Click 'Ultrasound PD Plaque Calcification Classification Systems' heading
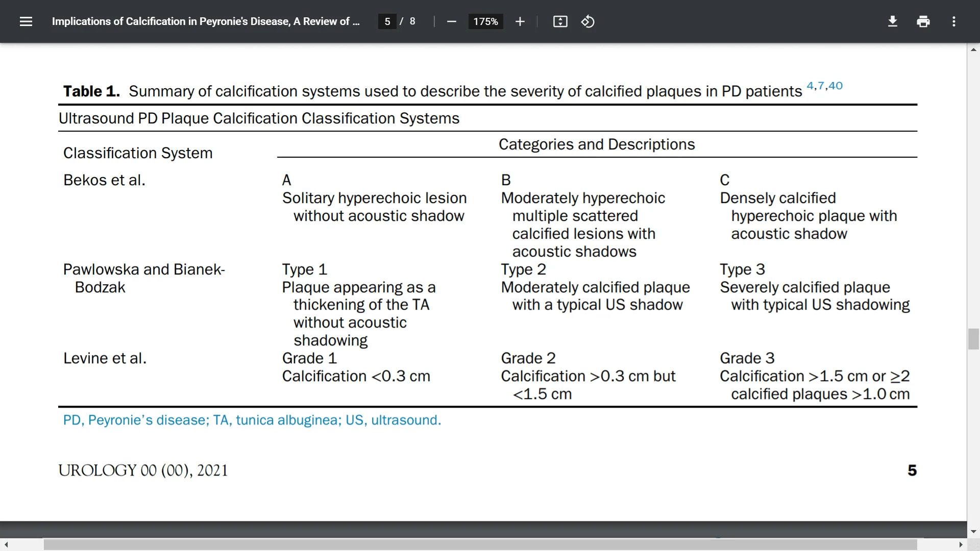This screenshot has width=980, height=551. [x=259, y=118]
